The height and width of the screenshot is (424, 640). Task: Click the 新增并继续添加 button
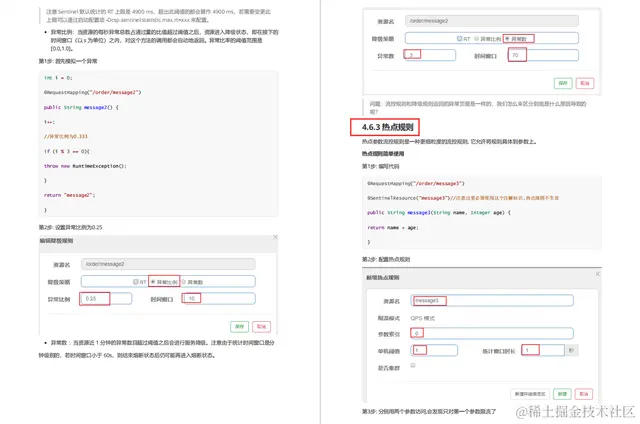(x=530, y=394)
